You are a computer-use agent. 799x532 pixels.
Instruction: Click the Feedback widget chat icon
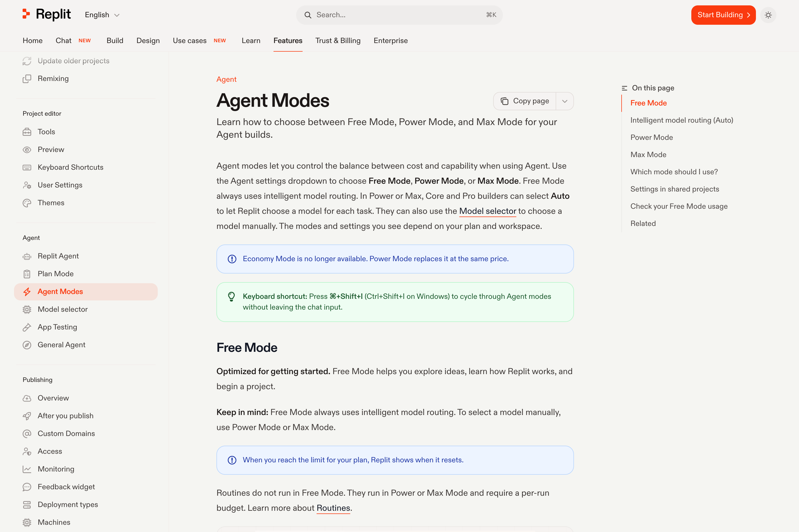[27, 487]
